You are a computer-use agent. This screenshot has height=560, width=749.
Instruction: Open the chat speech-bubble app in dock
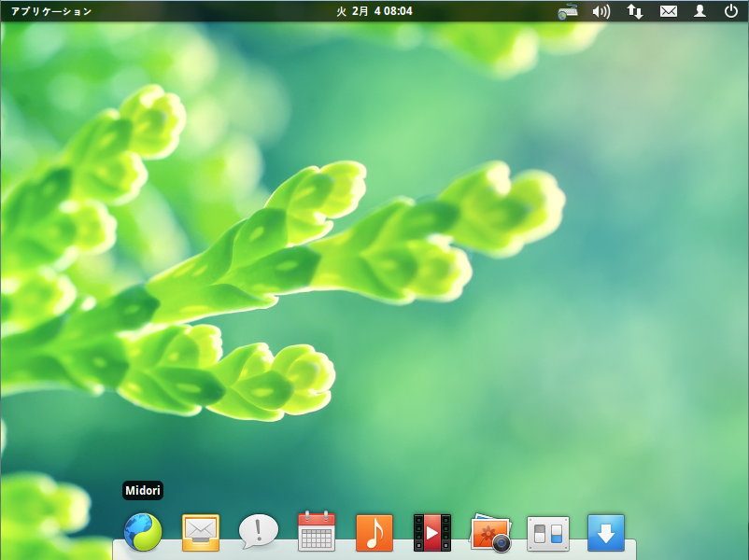coord(259,531)
